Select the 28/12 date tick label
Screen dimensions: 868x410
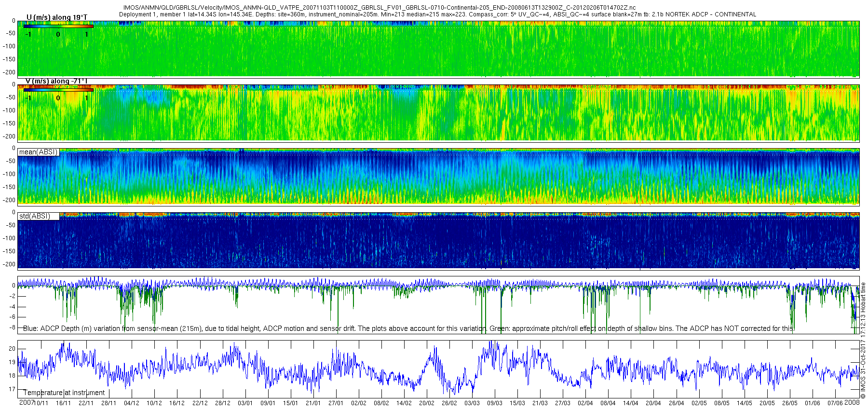point(223,403)
